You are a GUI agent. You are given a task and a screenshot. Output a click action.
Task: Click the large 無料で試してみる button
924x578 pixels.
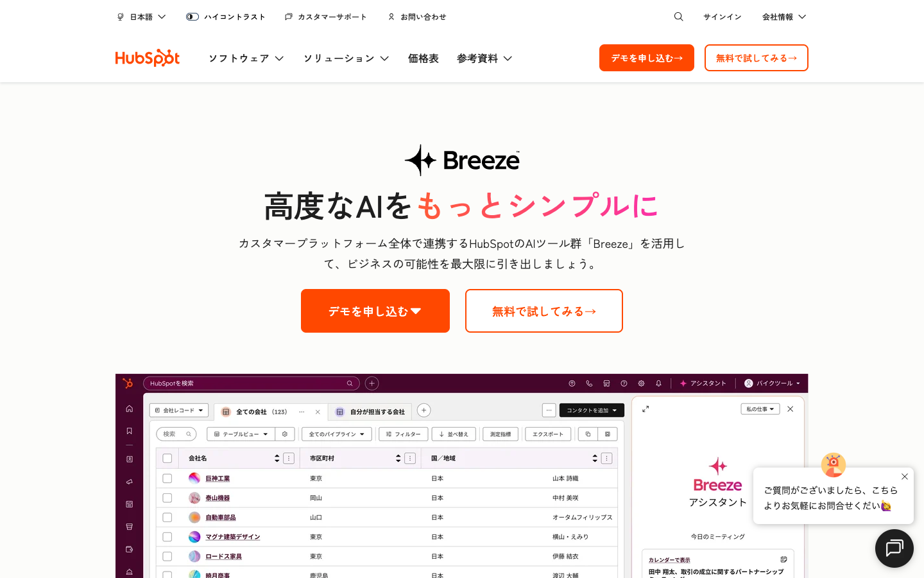pos(543,311)
